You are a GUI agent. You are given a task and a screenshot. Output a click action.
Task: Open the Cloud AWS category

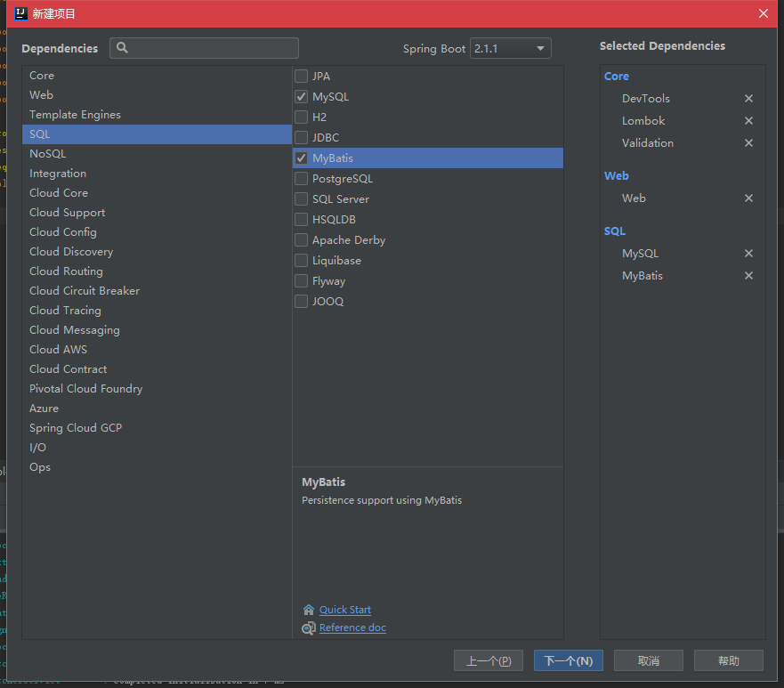pyautogui.click(x=157, y=350)
